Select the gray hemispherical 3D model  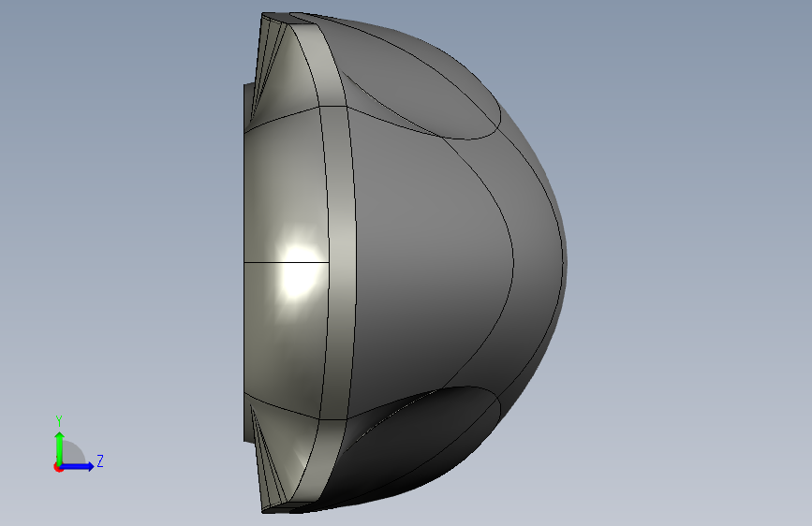pyautogui.click(x=405, y=263)
